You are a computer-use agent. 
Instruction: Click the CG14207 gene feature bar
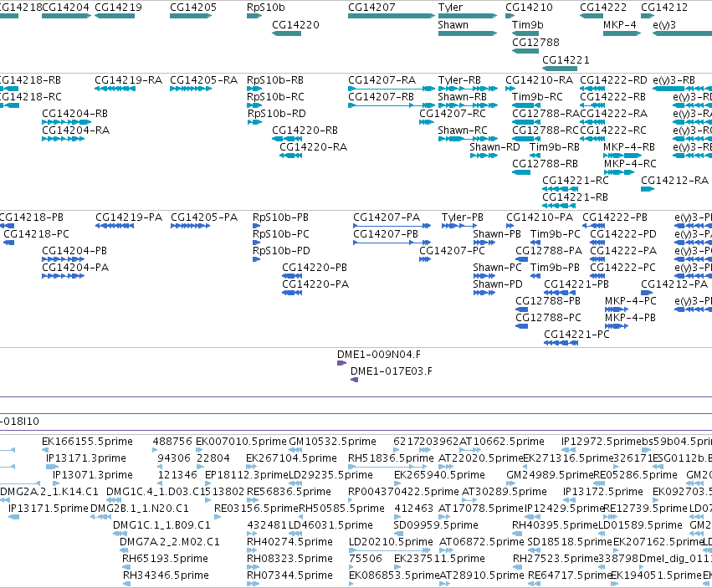pos(392,16)
